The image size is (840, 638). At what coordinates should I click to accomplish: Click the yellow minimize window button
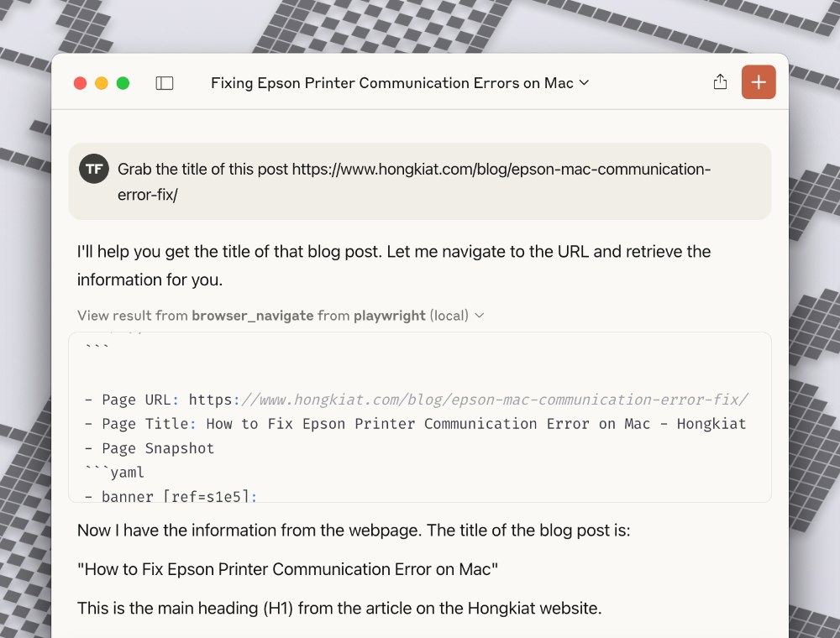tap(102, 83)
